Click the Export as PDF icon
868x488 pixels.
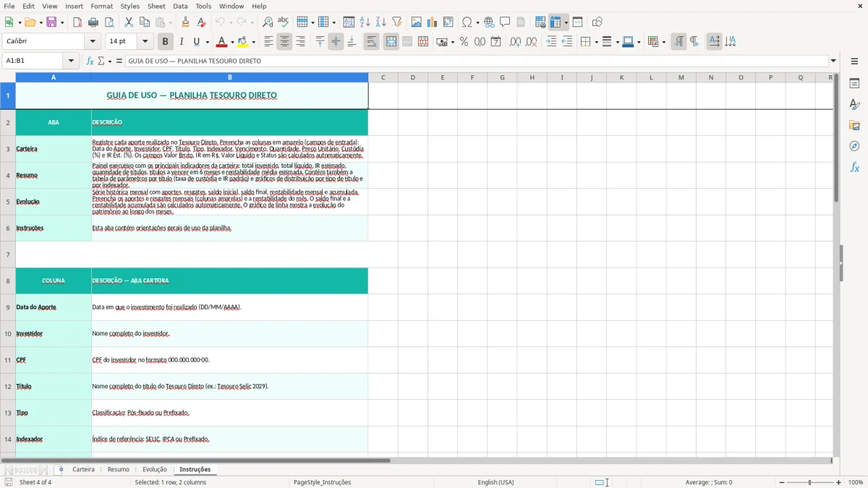pos(77,22)
